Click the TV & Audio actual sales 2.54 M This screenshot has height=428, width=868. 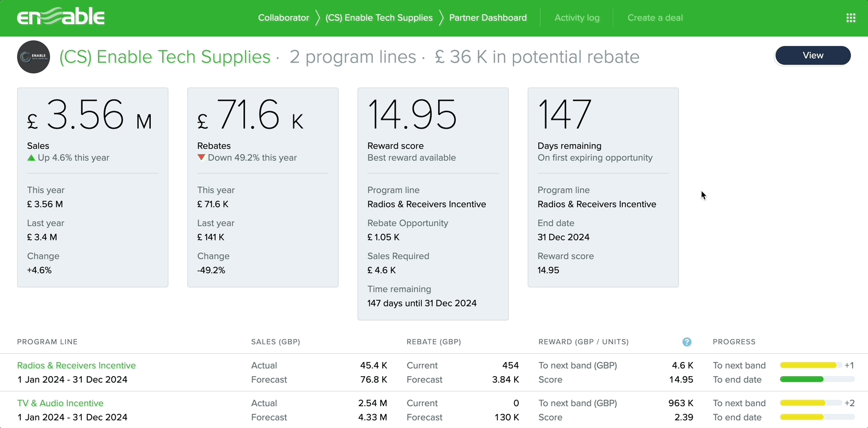372,403
